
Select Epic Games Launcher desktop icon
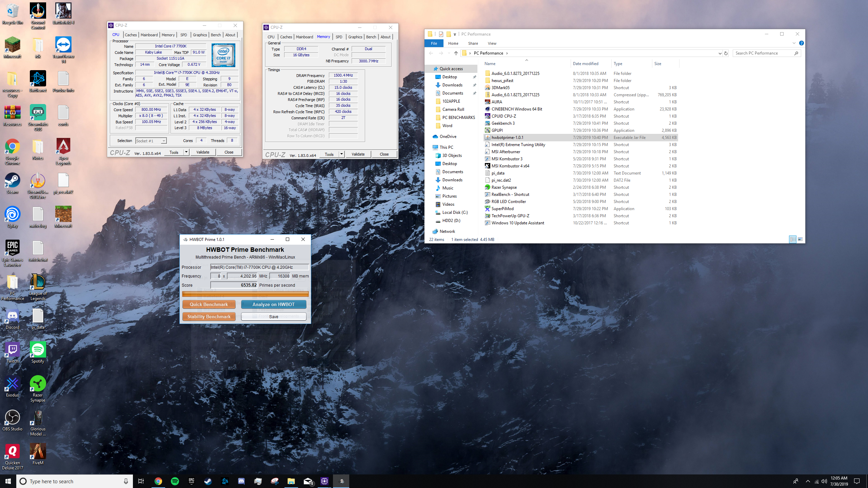coord(13,253)
